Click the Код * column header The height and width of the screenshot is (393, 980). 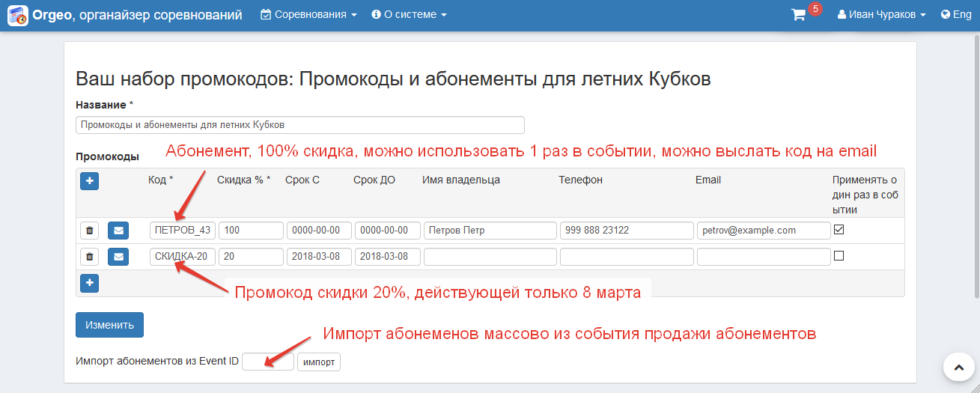click(161, 180)
